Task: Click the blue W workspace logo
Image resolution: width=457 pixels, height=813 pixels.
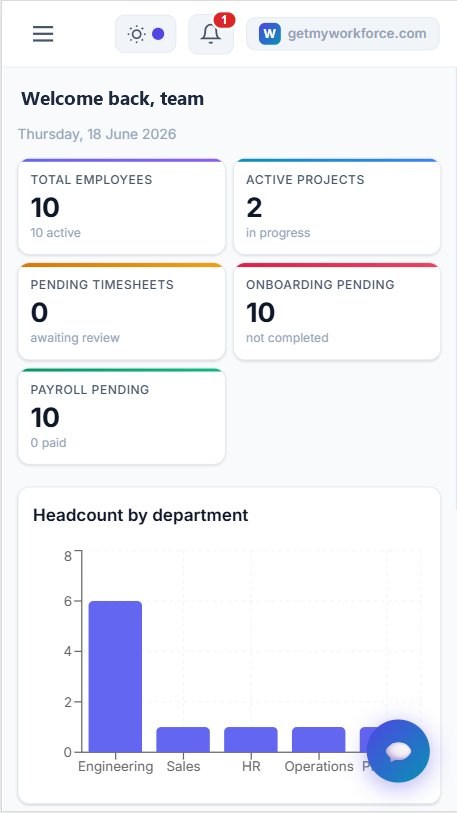Action: click(270, 34)
